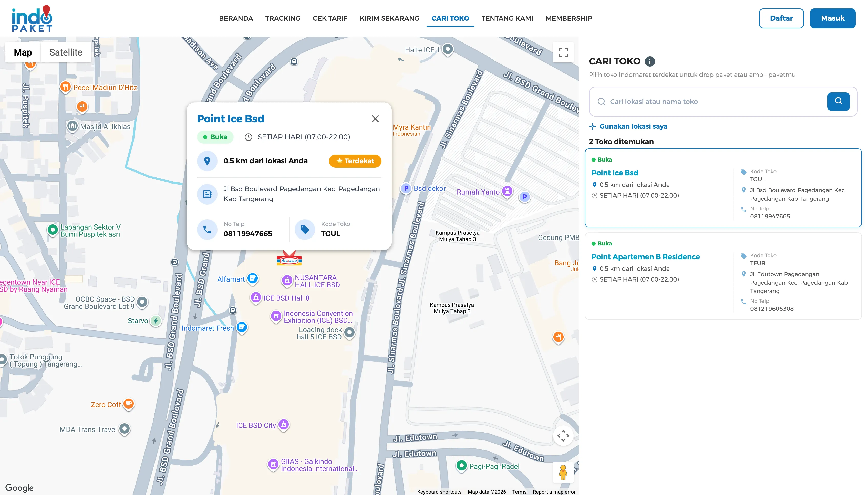Click the Street View pegman icon
This screenshot has width=868, height=495.
(563, 472)
